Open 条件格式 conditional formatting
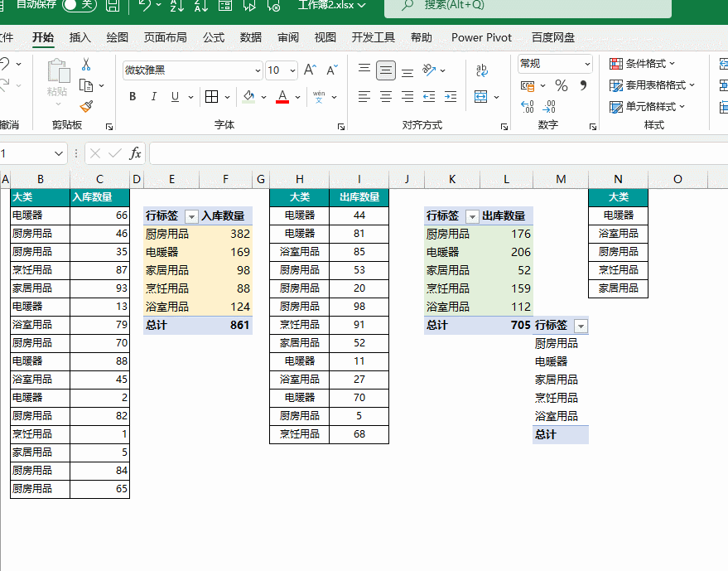This screenshot has height=571, width=728. tap(644, 64)
